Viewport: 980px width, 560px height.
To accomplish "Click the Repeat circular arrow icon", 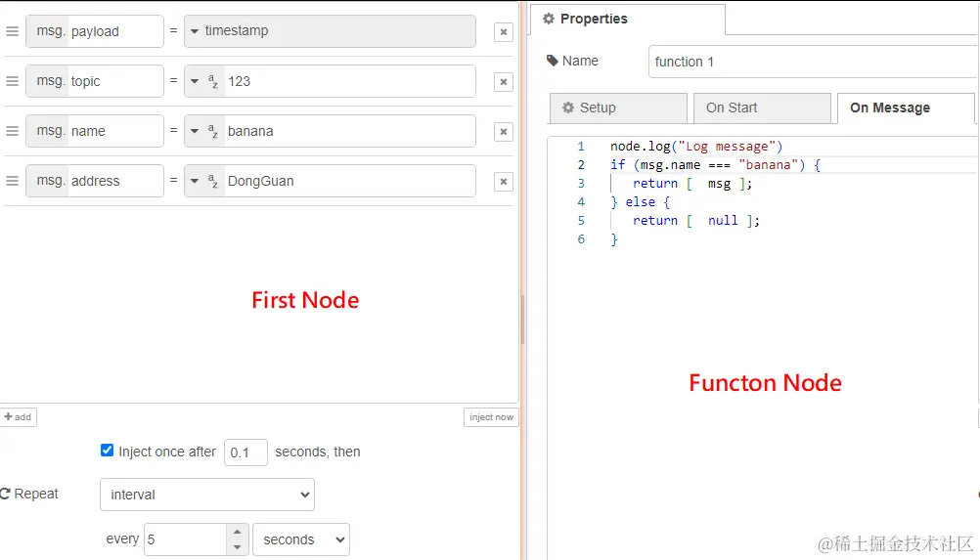I will 5,494.
